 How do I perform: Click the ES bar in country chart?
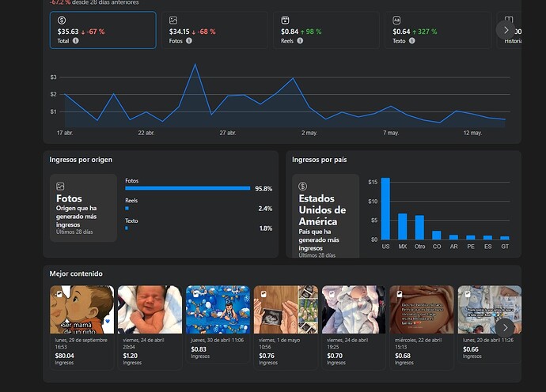pyautogui.click(x=488, y=238)
